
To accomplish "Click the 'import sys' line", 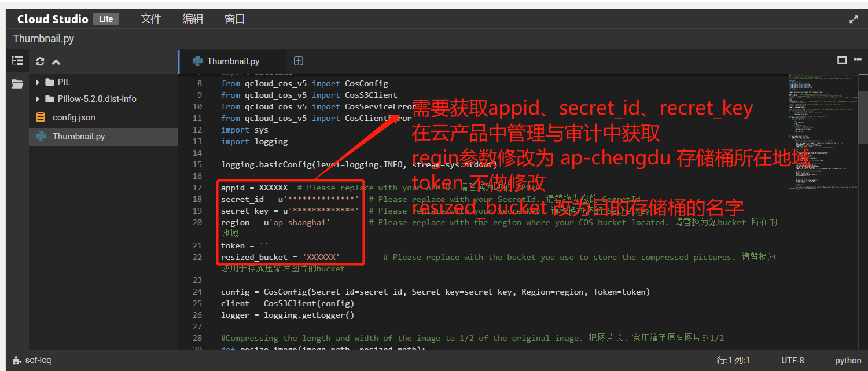I will [245, 130].
